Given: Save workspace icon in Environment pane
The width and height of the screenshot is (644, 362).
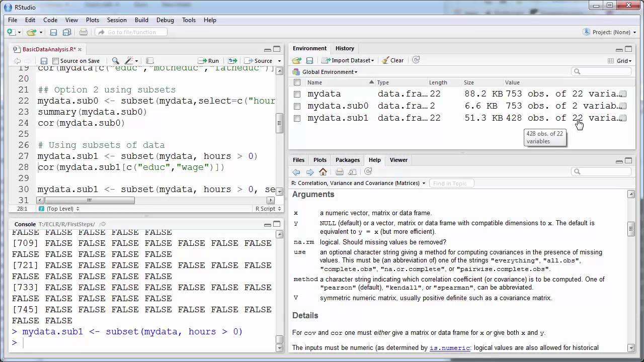Looking at the screenshot, I should [x=309, y=60].
